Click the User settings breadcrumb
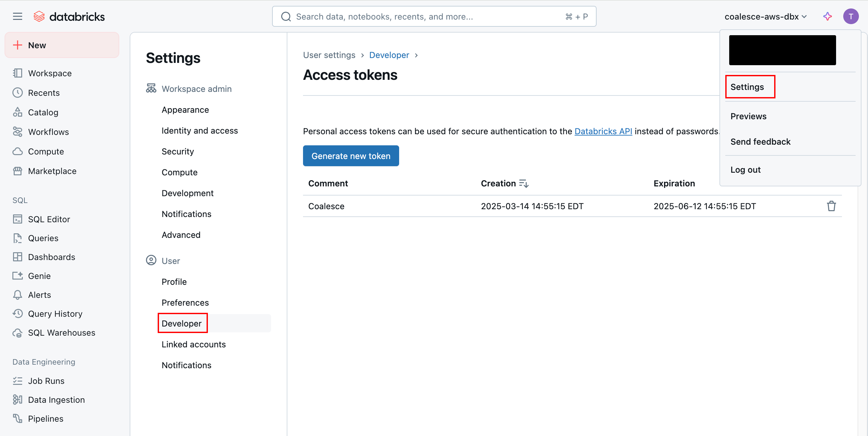Screen dimensions: 868x436 pos(329,55)
